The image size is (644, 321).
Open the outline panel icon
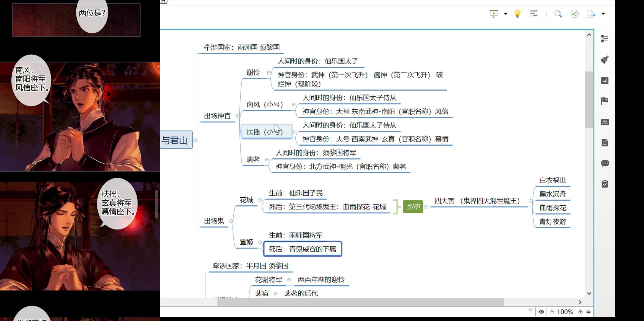click(x=605, y=39)
